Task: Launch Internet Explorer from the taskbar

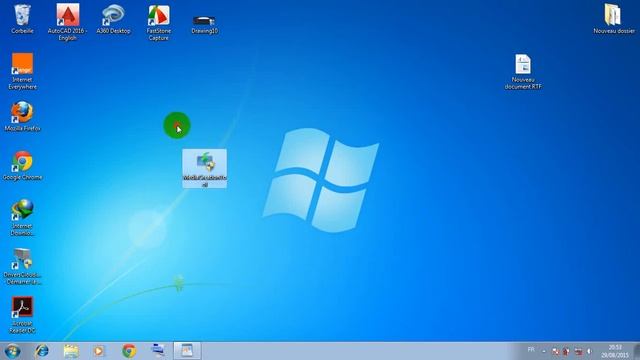Action: coord(42,351)
